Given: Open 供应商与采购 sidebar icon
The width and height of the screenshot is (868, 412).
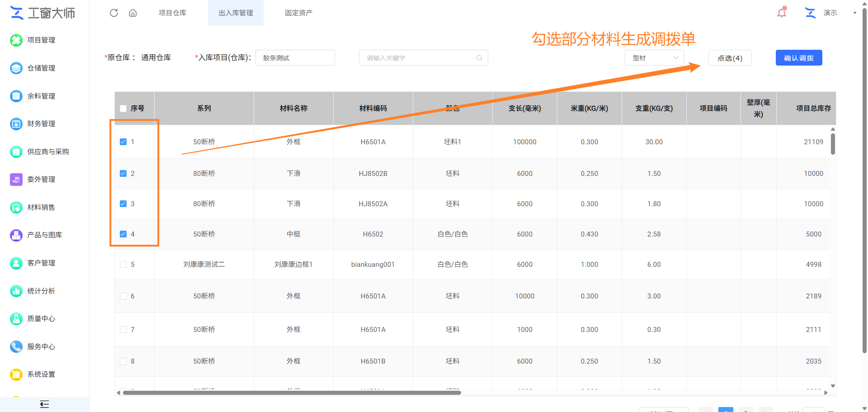Looking at the screenshot, I should click(x=16, y=152).
